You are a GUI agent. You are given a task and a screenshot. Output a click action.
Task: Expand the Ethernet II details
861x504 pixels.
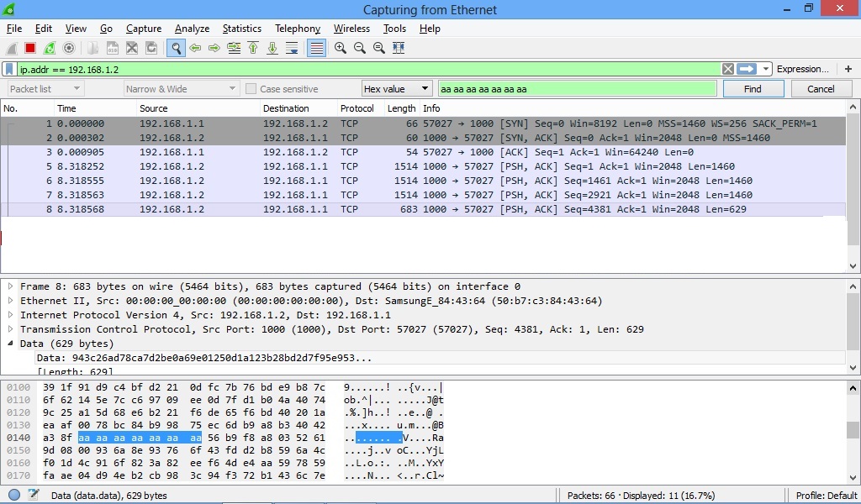(x=10, y=301)
